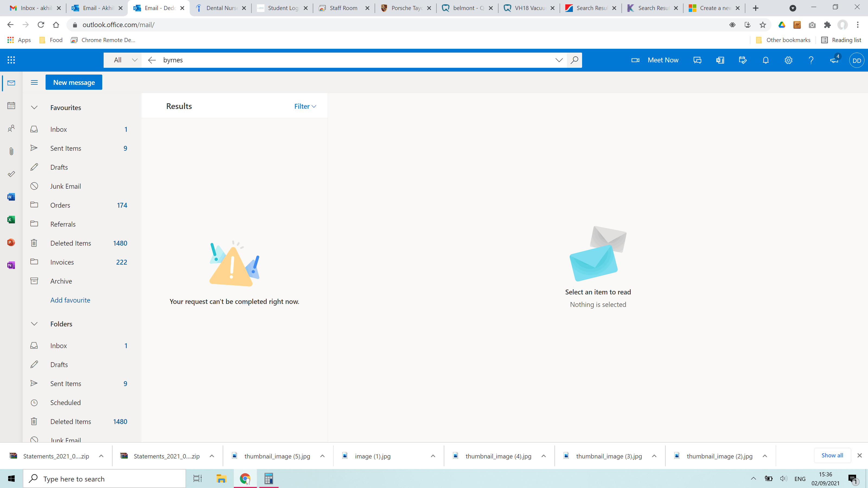The width and height of the screenshot is (868, 488).
Task: Open the Office app launcher grid
Action: [x=11, y=60]
